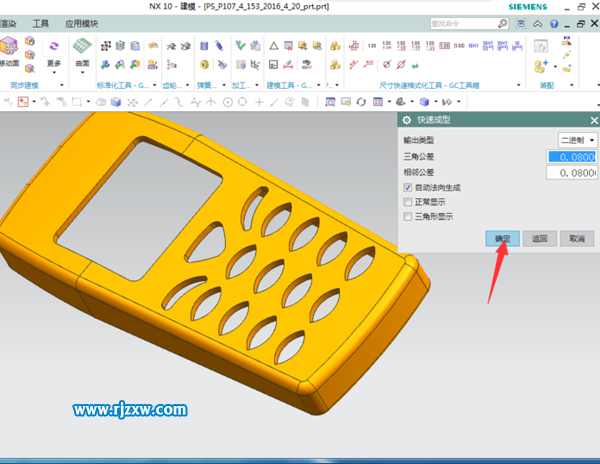600x464 pixels.
Task: Click the boxed 1.00 basic dimension icon
Action: 444,46
